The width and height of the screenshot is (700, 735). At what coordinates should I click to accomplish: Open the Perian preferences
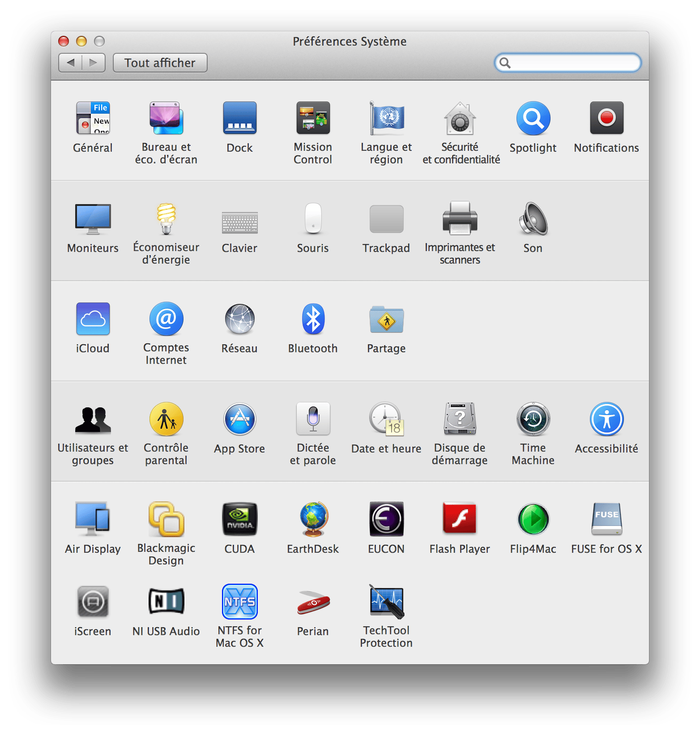(313, 603)
